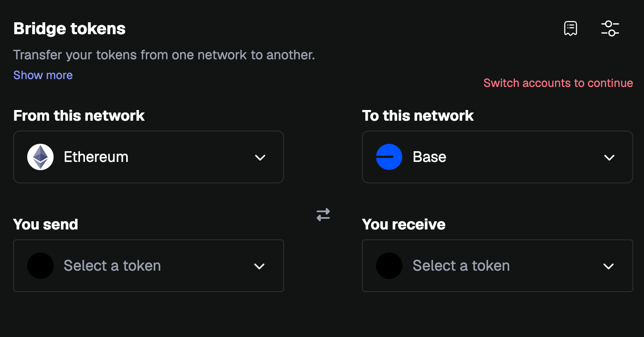Image resolution: width=644 pixels, height=337 pixels.
Task: Expand the From this network chevron
Action: (x=260, y=157)
